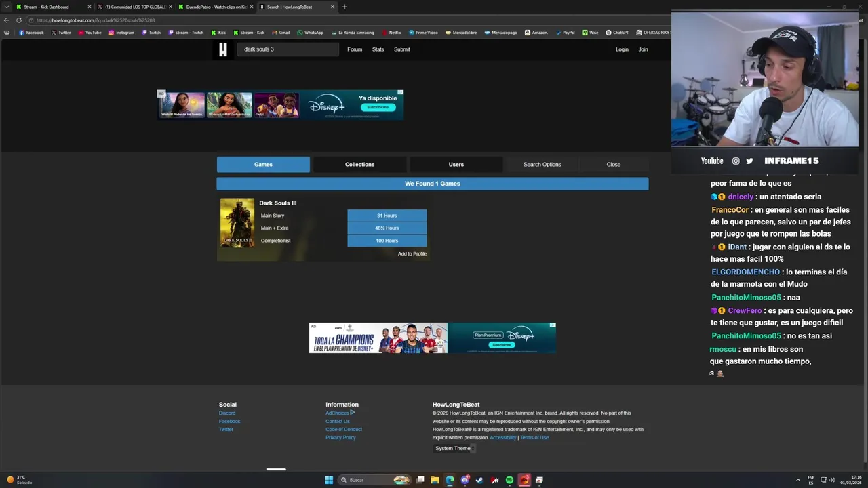Open the Dark Souls III title link

pos(277,203)
